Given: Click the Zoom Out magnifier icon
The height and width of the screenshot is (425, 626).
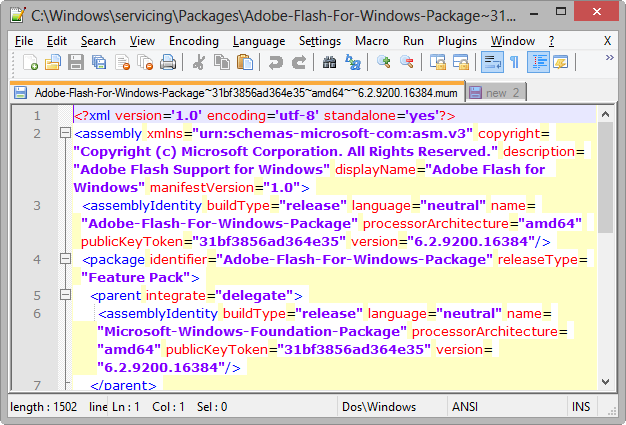Looking at the screenshot, I should pos(406,63).
